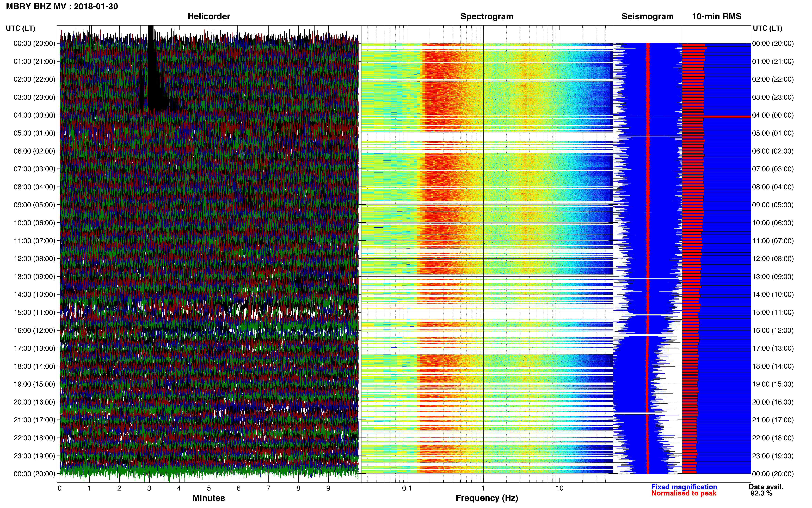Click left time label '22:00 (18:00)'
Image resolution: width=812 pixels, height=508 pixels.
tap(34, 438)
